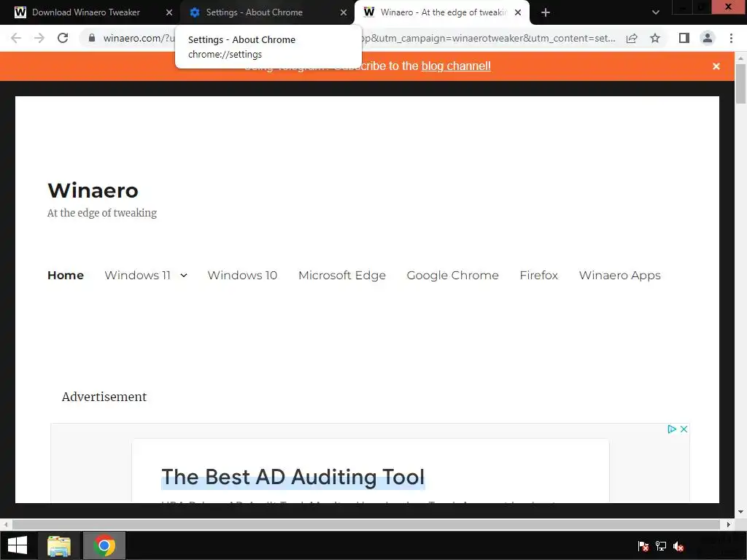Open Chrome's side panel
This screenshot has height=560, width=747.
click(x=684, y=38)
